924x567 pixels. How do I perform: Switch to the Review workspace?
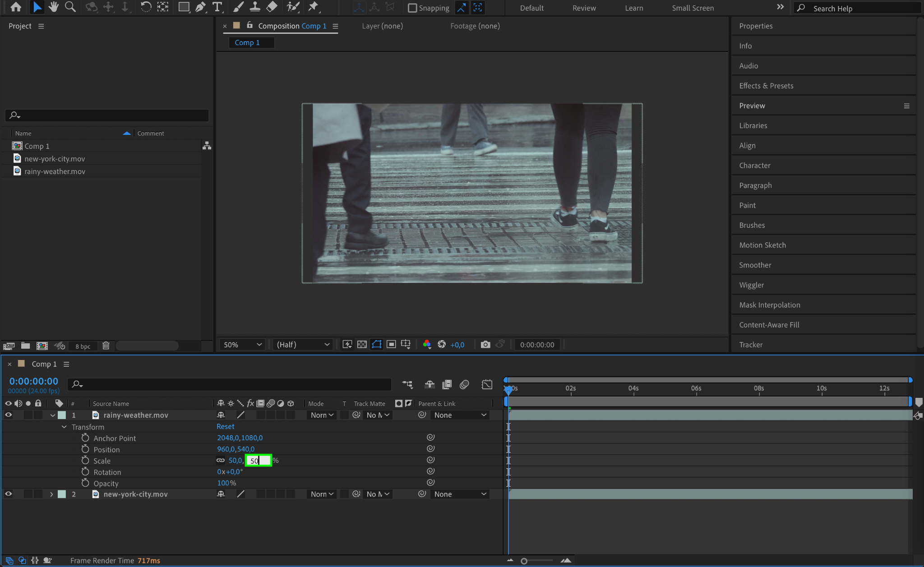coord(584,8)
